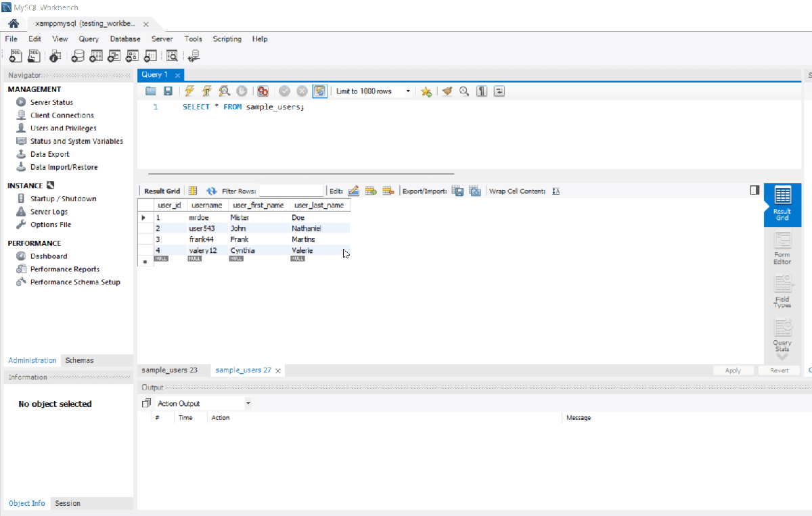Open the query search magnifier icon
The image size is (812, 516).
coord(464,91)
